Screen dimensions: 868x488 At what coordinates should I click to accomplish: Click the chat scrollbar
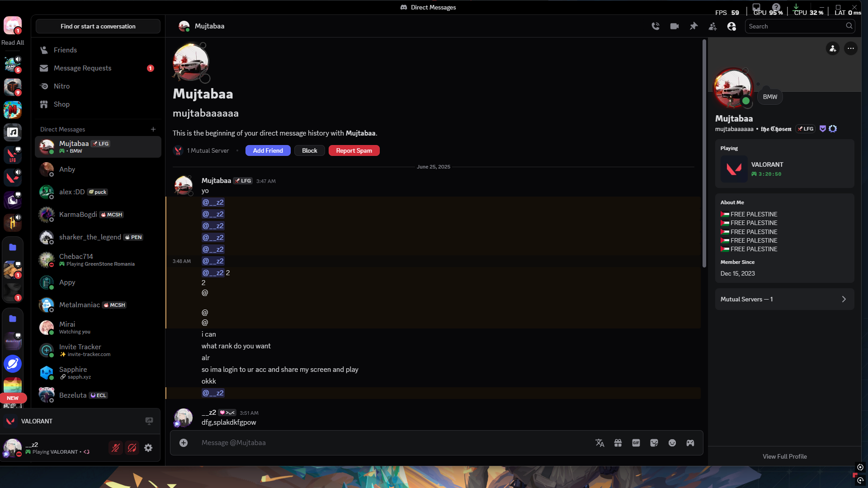(704, 154)
